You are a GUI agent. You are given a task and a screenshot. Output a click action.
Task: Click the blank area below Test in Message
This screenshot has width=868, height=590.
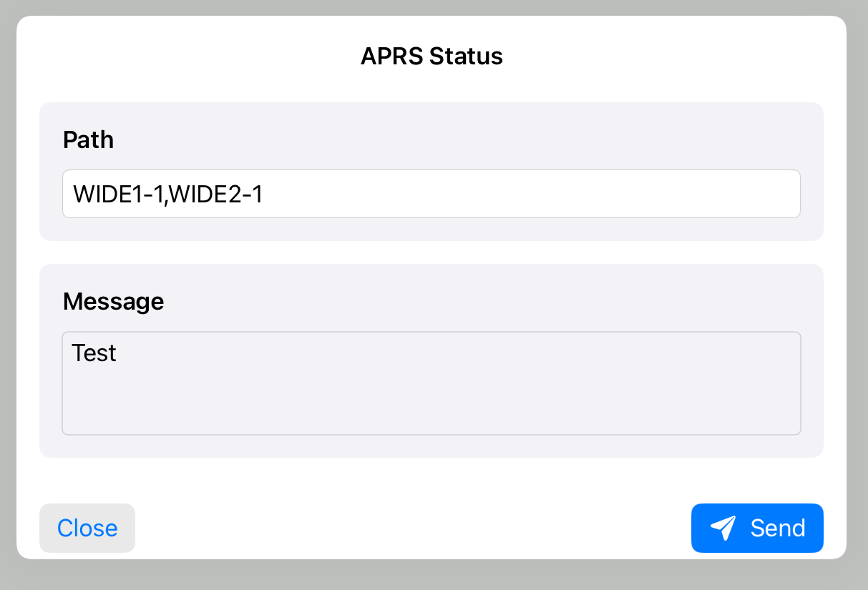(x=429, y=404)
